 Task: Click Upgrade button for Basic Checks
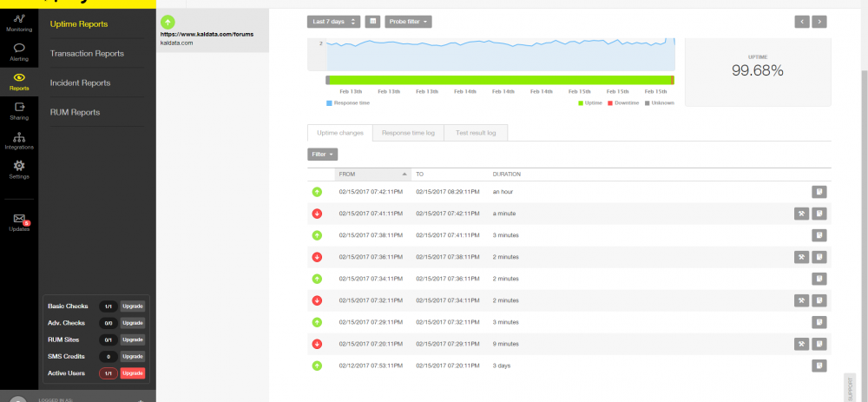click(133, 306)
